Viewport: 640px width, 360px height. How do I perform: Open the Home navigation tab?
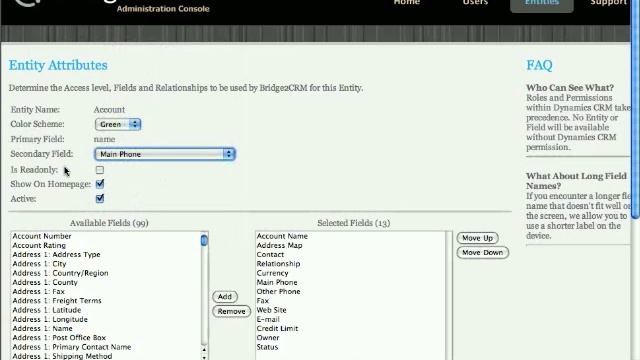[x=407, y=2]
